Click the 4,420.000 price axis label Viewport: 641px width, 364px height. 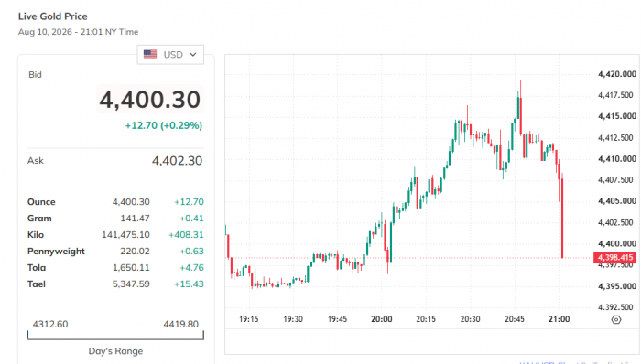(617, 74)
